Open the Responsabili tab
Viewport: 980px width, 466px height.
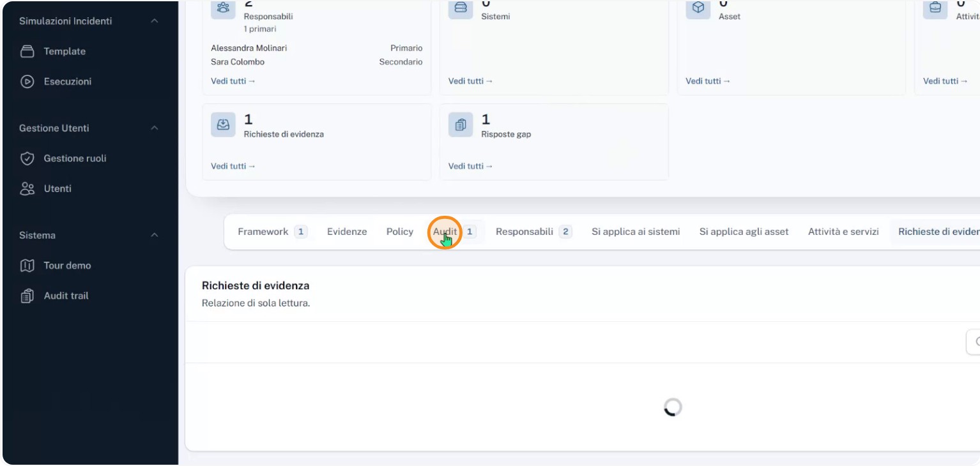pyautogui.click(x=534, y=232)
